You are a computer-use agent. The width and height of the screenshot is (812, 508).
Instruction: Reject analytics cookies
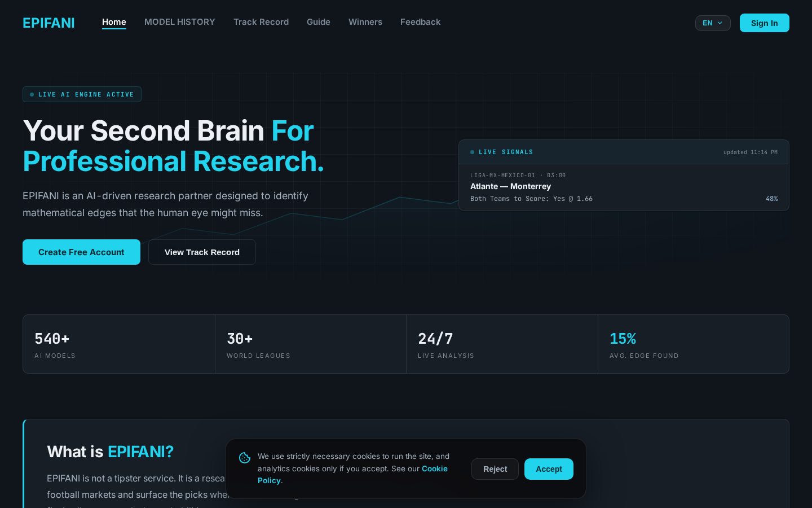tap(495, 469)
